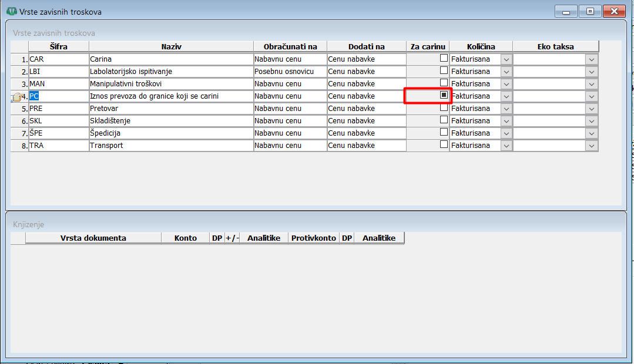The height and width of the screenshot is (364, 634).
Task: Select the name cell 'Labolatorijsko ispitivanje'
Action: 171,72
